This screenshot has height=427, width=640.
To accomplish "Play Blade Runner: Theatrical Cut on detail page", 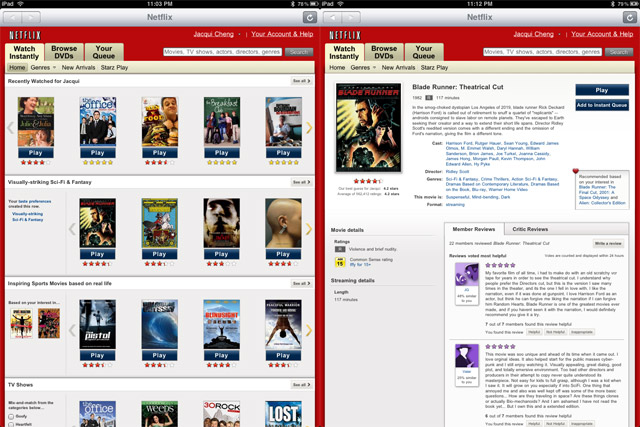I will (x=602, y=90).
